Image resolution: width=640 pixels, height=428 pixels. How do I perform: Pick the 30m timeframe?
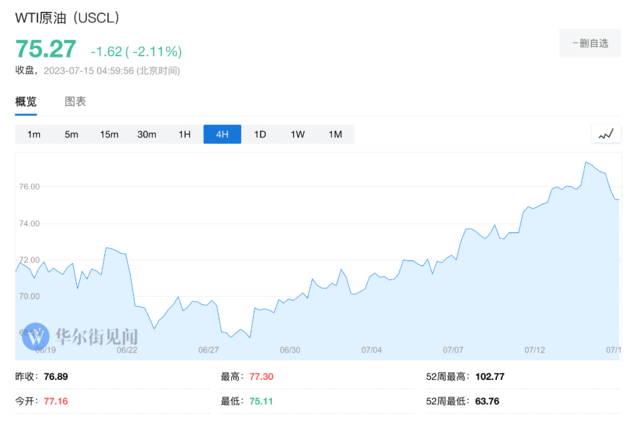click(147, 135)
